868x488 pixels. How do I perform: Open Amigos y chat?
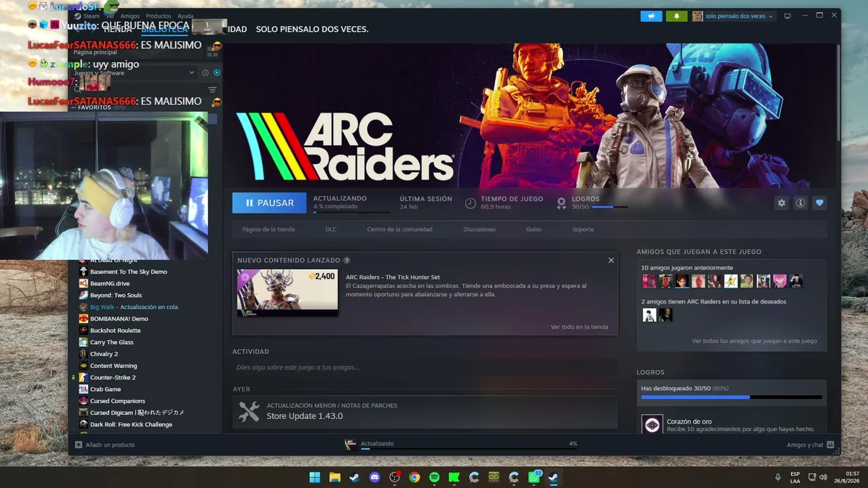tap(810, 445)
